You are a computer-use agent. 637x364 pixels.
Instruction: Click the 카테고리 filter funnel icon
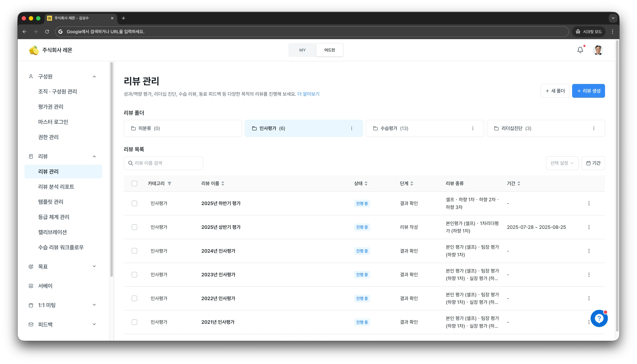click(169, 184)
